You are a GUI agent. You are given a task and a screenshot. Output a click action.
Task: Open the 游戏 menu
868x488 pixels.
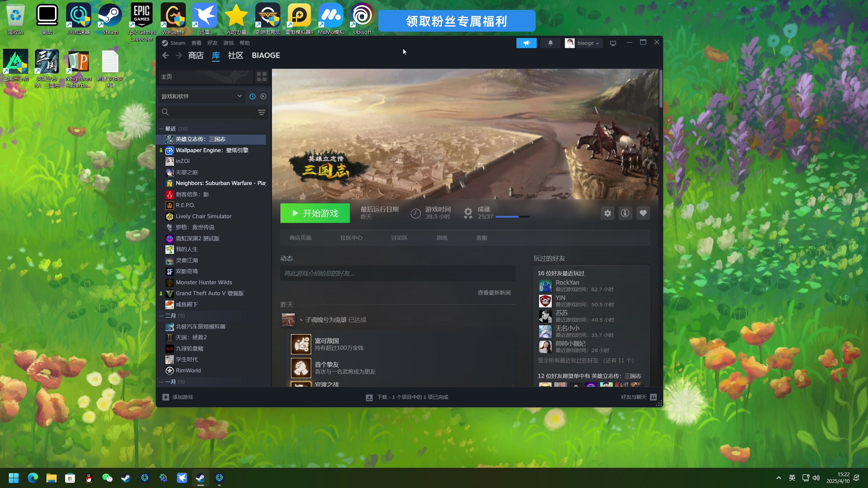point(229,43)
